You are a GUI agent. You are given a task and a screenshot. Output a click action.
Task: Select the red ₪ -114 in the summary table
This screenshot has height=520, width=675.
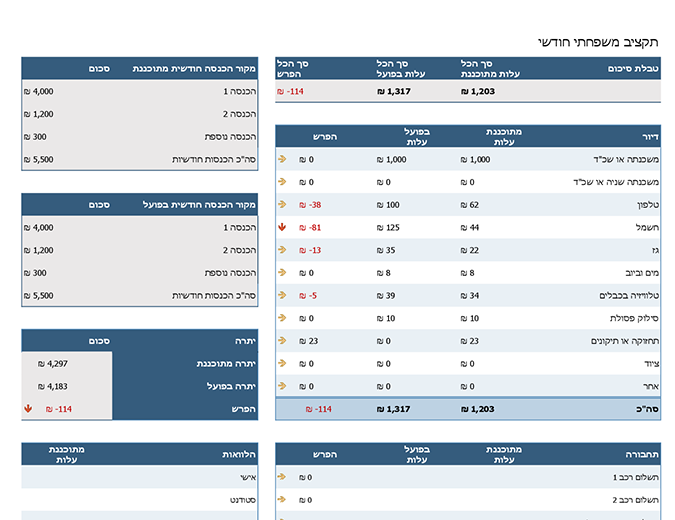[291, 91]
